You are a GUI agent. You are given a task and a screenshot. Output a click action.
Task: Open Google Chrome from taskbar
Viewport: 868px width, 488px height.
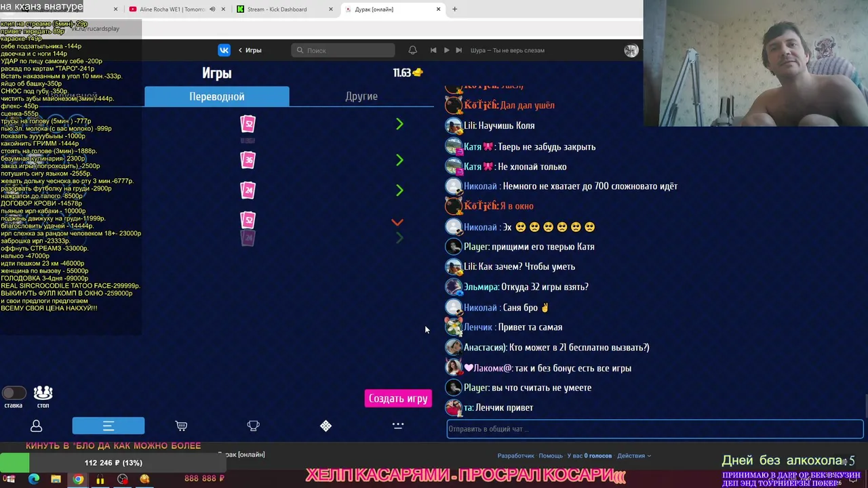click(78, 479)
